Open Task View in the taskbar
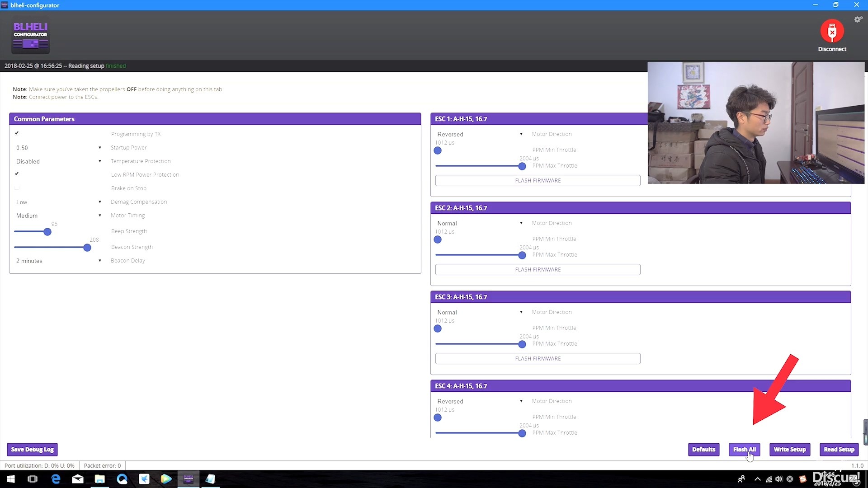Viewport: 868px width, 488px height. 33,479
